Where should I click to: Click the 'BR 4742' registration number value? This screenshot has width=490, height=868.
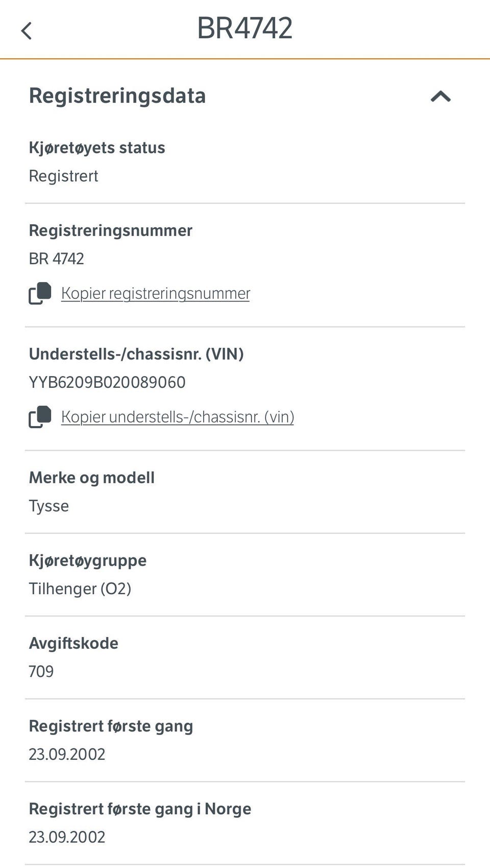56,259
